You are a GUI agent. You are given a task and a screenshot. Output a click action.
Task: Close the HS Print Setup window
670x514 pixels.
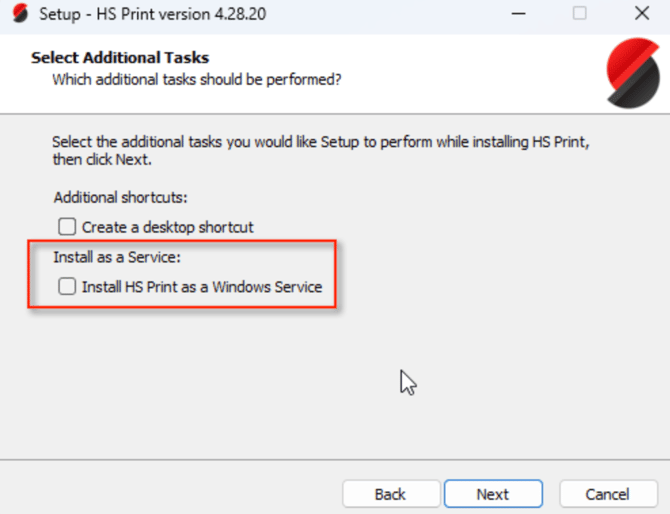click(642, 13)
